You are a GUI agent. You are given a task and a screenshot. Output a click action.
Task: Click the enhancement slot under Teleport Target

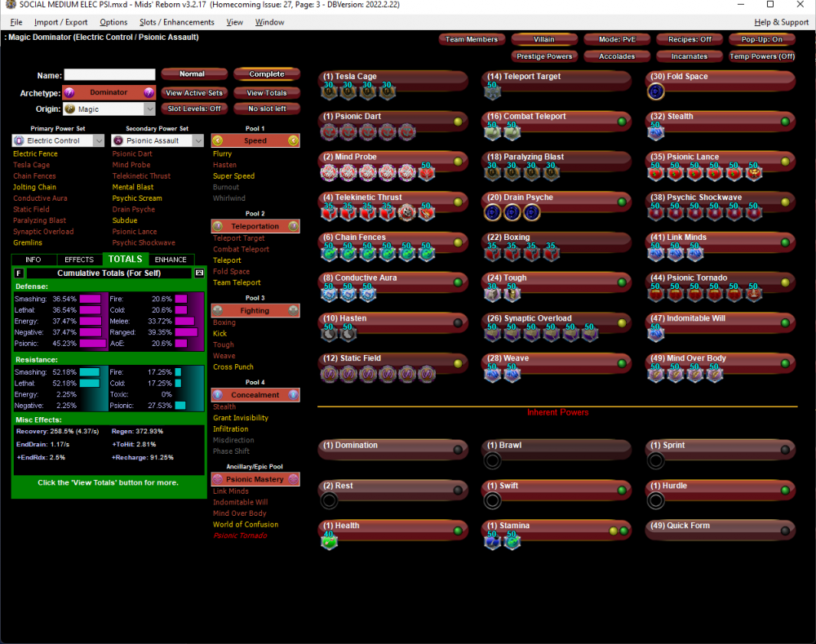click(x=492, y=92)
